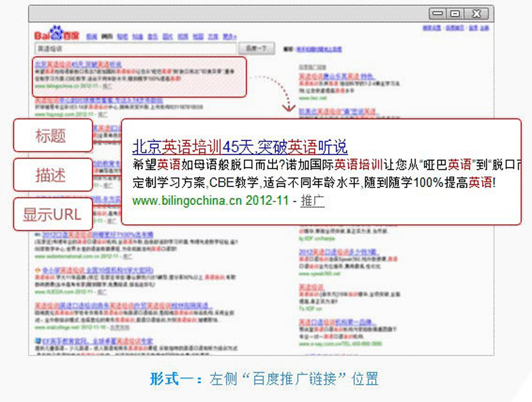Screen dimensions: 532x402
Task: Click the 注册 link at top right
Action: pyautogui.click(x=485, y=28)
